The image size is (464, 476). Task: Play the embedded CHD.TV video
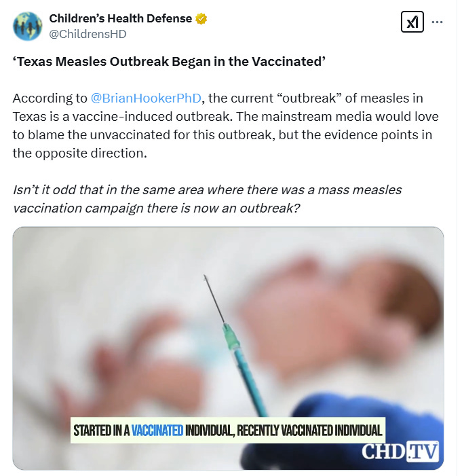pyautogui.click(x=228, y=348)
